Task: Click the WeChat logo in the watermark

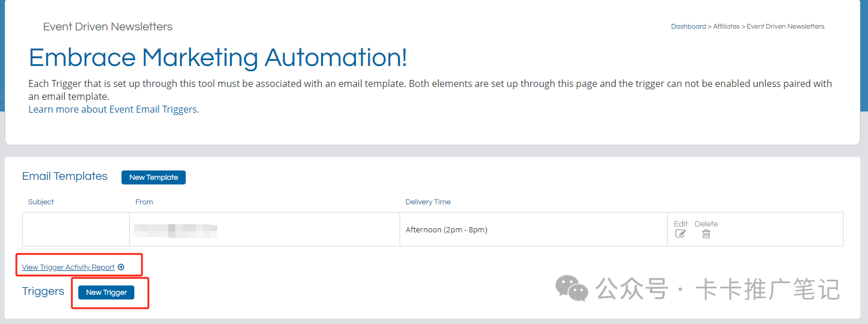Action: click(571, 288)
